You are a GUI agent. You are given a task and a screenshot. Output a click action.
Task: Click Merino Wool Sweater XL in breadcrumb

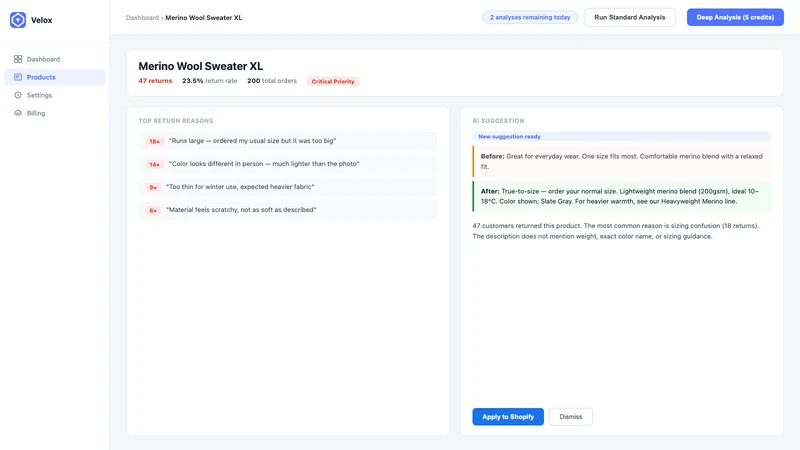tap(204, 17)
